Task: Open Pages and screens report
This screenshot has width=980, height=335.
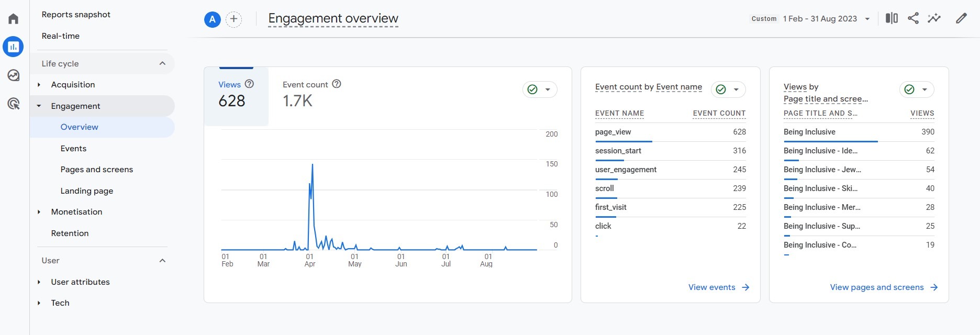Action: [97, 170]
